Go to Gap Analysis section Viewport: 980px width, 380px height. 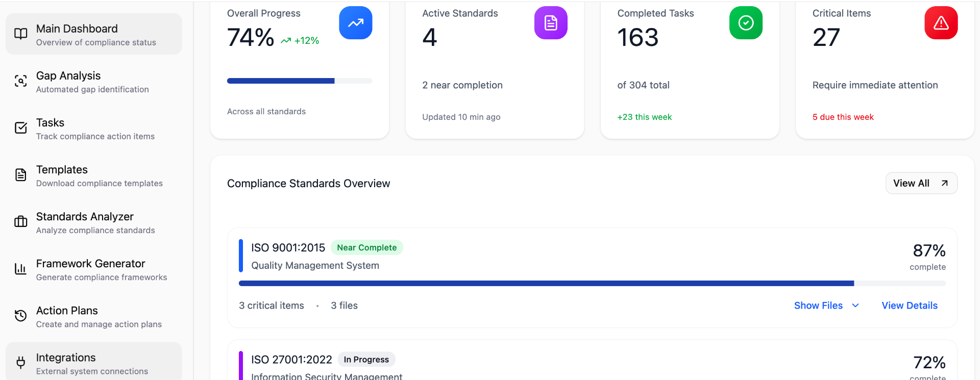pyautogui.click(x=94, y=81)
